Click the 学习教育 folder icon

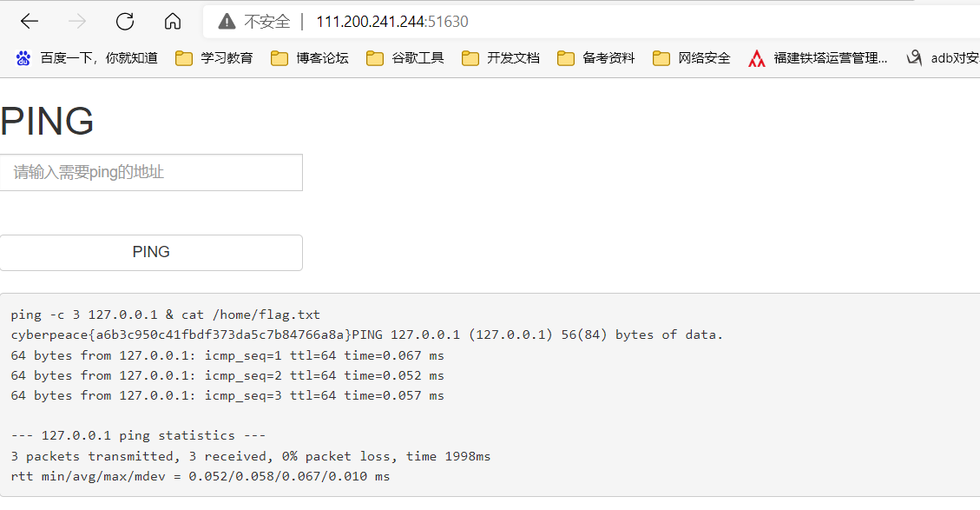[184, 59]
